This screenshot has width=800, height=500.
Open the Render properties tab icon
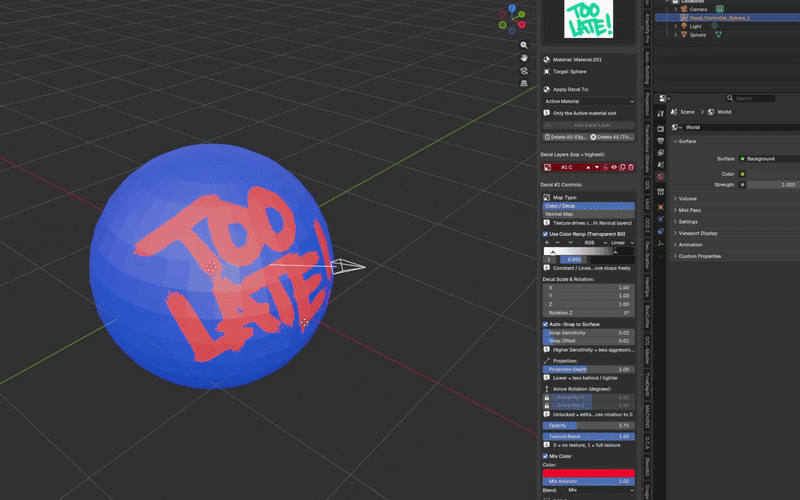[x=661, y=128]
